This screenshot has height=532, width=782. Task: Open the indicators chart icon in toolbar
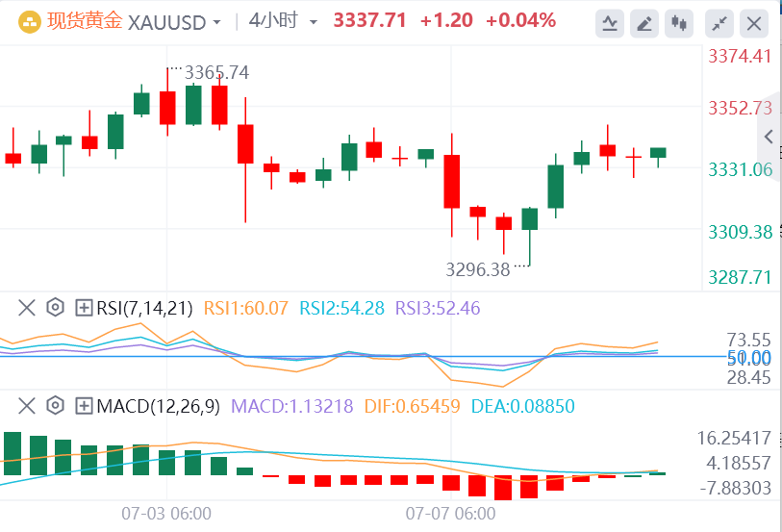[x=609, y=23]
